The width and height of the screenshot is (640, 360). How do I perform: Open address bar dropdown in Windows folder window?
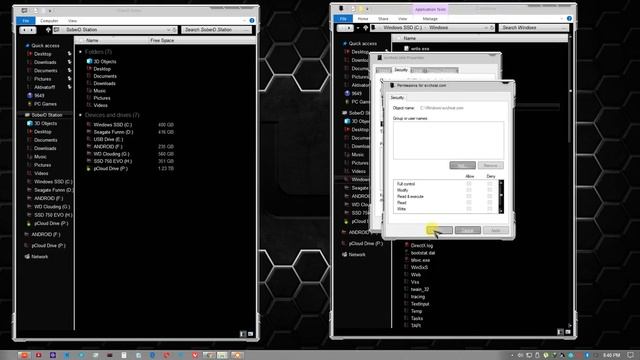click(x=486, y=28)
